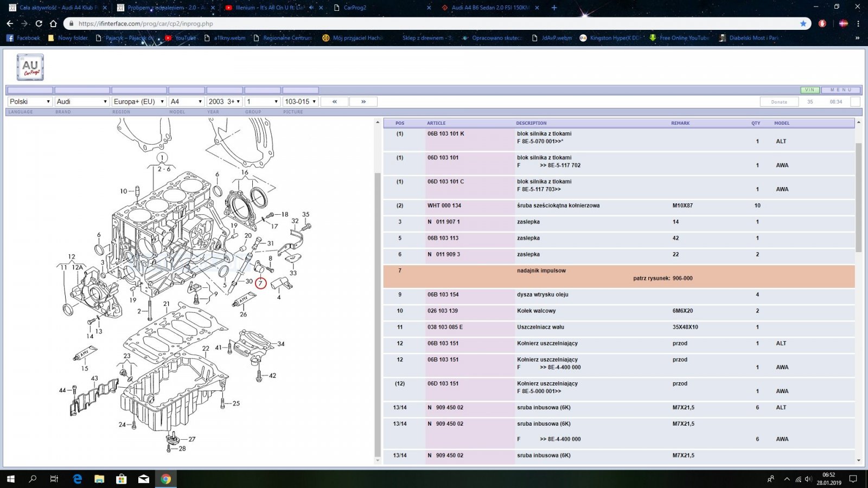Click the Chrome icon on the taskbar

(x=166, y=479)
